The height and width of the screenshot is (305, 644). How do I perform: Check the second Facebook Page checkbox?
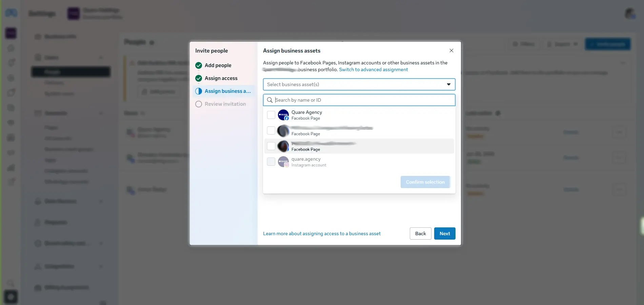point(271,130)
